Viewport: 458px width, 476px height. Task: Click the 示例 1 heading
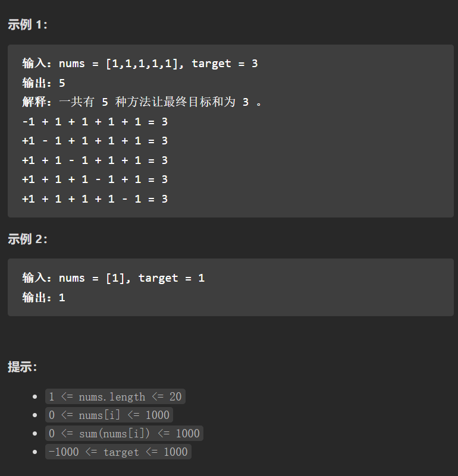[27, 24]
